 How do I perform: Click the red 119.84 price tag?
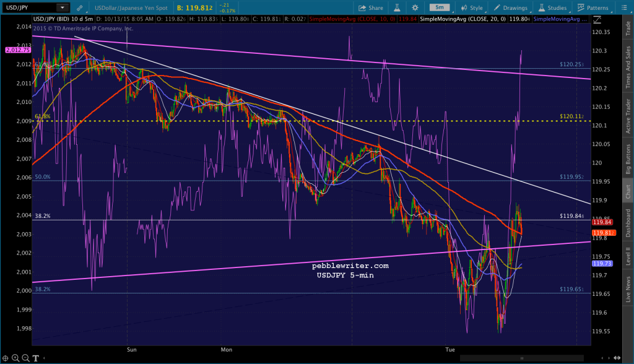pyautogui.click(x=602, y=222)
